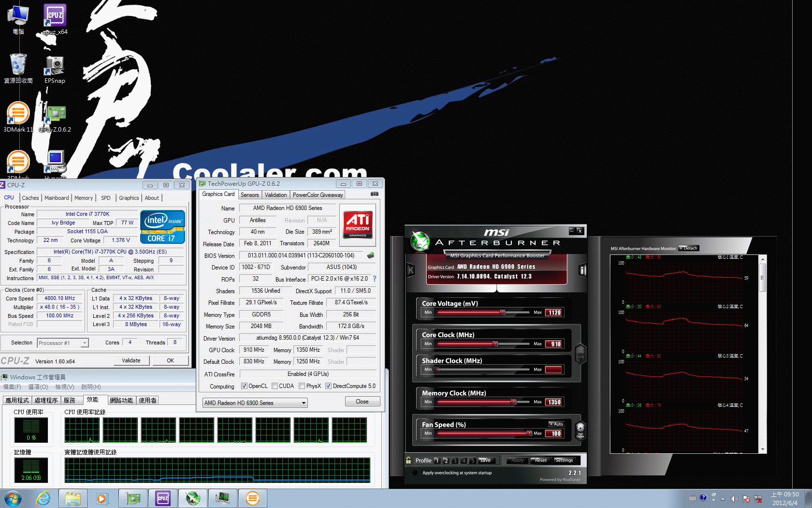Switch to 網路功能 tab in Task Manager
This screenshot has height=508, width=812.
click(121, 400)
